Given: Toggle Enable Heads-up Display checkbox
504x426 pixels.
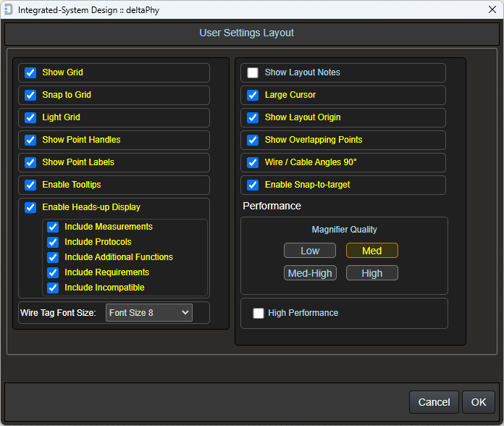Looking at the screenshot, I should (x=30, y=207).
